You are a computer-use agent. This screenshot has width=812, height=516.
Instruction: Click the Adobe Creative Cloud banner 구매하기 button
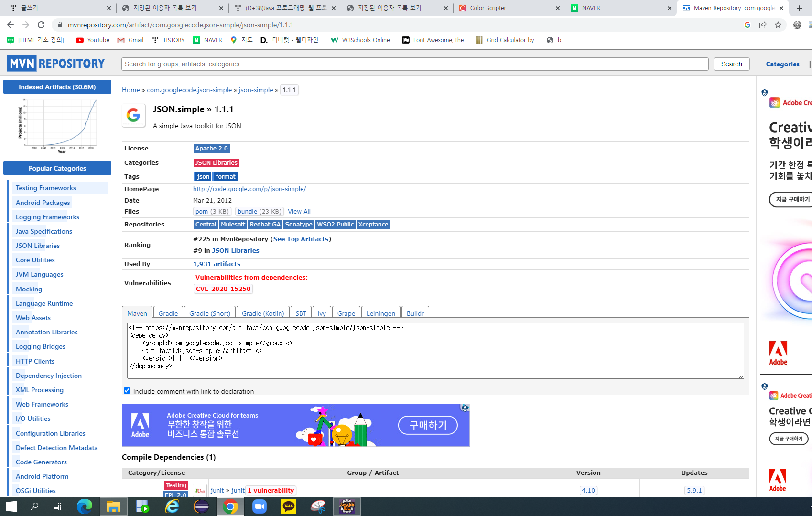pos(428,425)
